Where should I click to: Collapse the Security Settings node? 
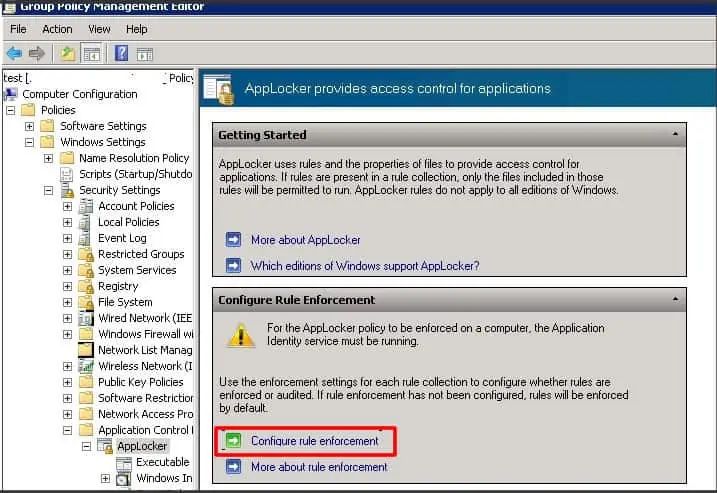click(48, 190)
